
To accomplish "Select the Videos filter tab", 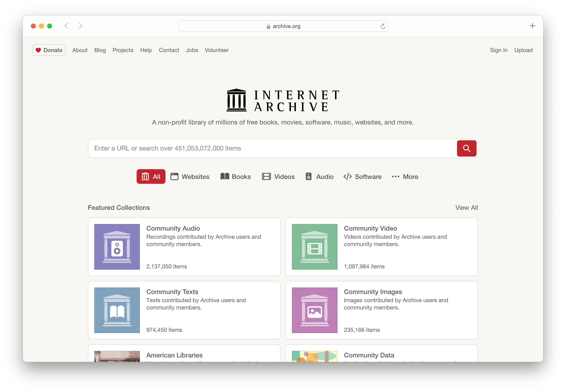I will 278,177.
